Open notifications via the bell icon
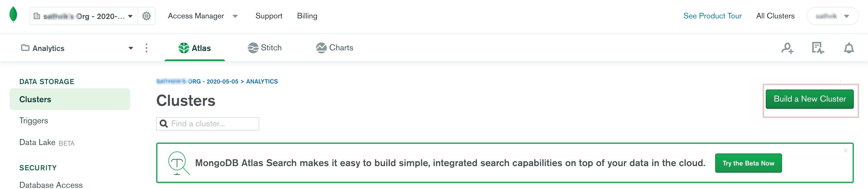Image resolution: width=868 pixels, height=189 pixels. [848, 48]
